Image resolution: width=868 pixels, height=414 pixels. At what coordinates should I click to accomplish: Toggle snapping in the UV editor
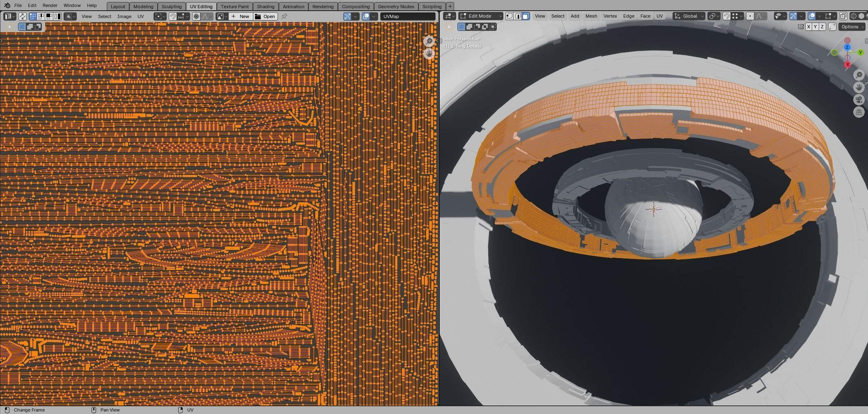tap(172, 16)
